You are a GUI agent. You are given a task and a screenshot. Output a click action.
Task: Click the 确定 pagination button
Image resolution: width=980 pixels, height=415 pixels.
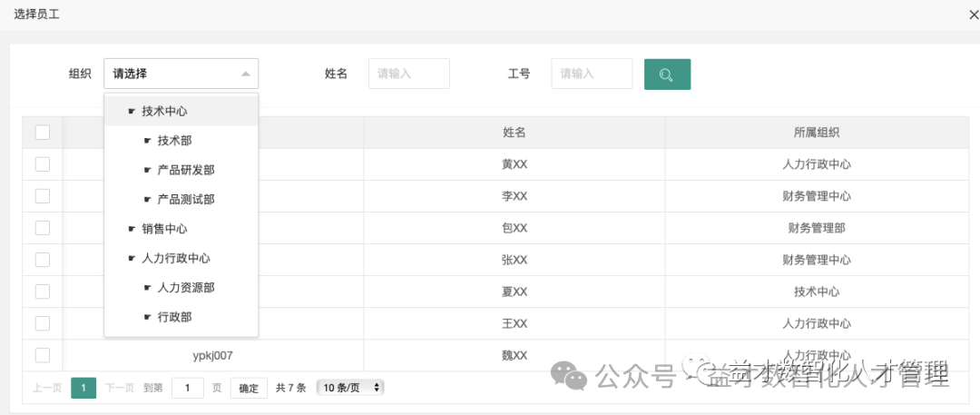[x=249, y=388]
